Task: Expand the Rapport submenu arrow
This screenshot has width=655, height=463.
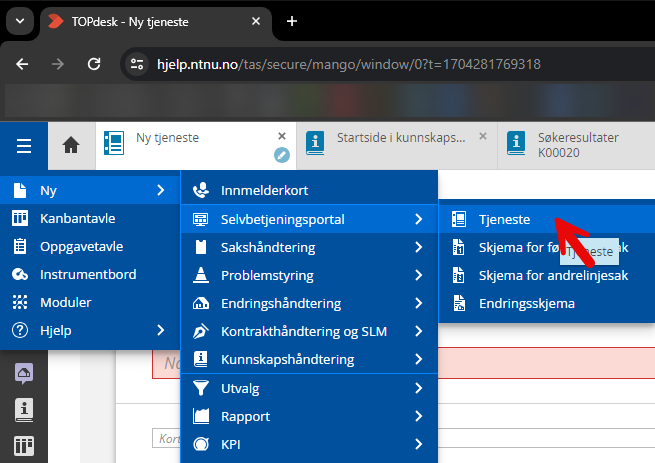Action: click(x=419, y=416)
